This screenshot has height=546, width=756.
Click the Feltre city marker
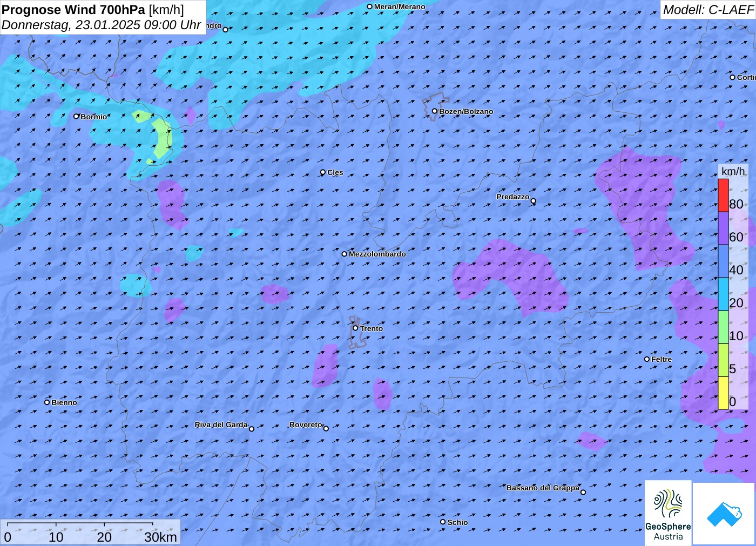(x=647, y=359)
